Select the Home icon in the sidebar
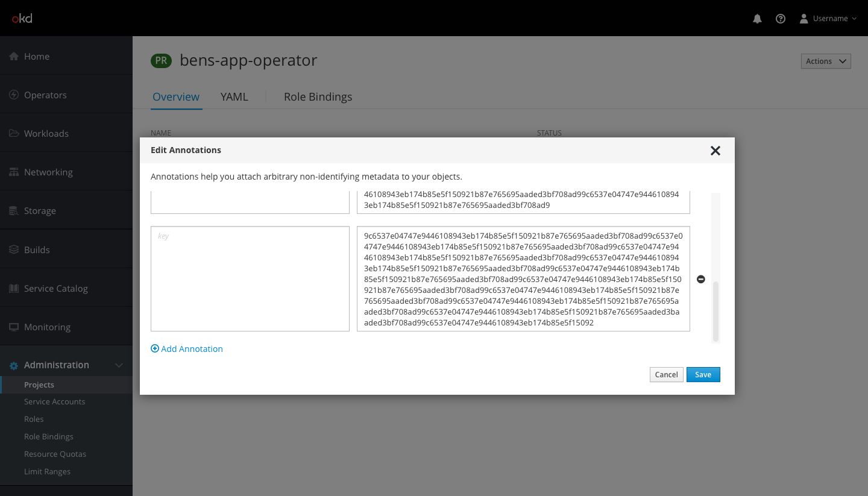This screenshot has height=496, width=868. point(13,55)
